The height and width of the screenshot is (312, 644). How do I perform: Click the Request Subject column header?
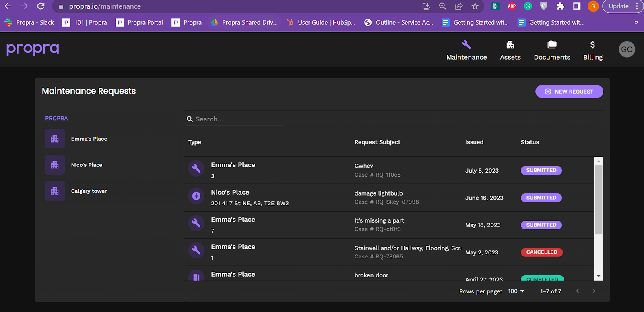(377, 142)
